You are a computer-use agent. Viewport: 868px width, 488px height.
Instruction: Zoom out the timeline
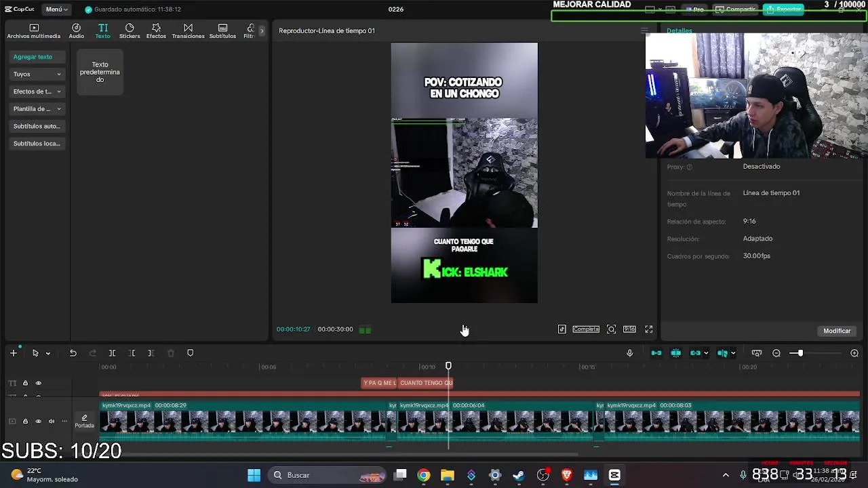[x=776, y=353]
